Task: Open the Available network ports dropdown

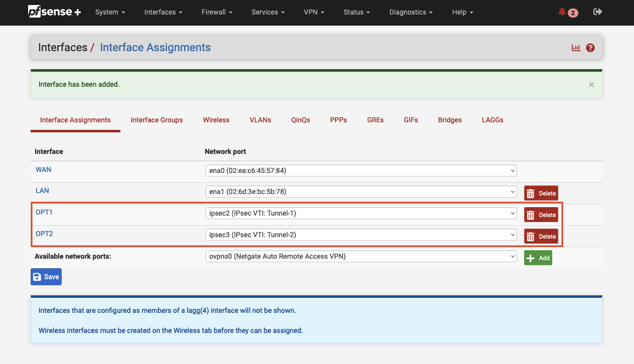Action: coord(361,256)
